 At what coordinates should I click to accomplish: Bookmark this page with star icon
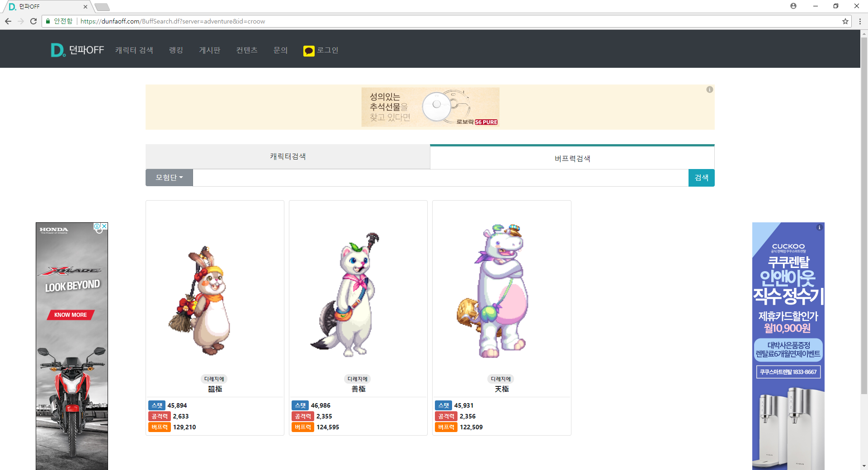pyautogui.click(x=845, y=21)
